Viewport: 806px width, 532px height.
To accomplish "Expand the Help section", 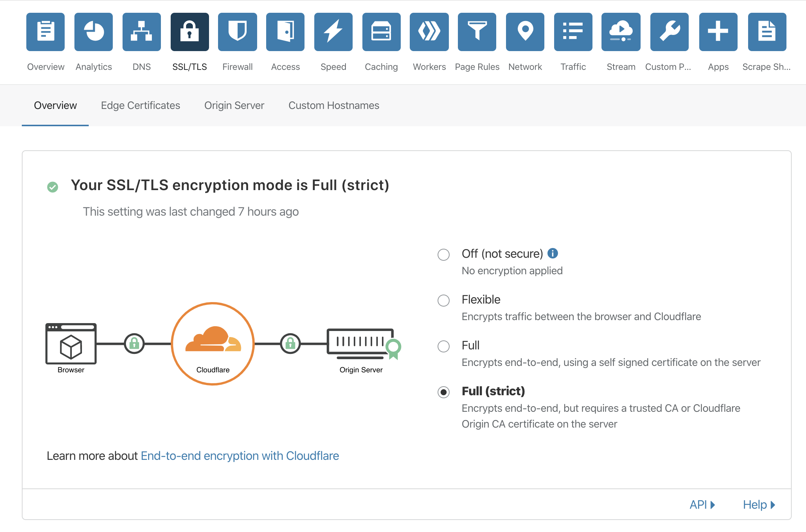I will (x=759, y=505).
